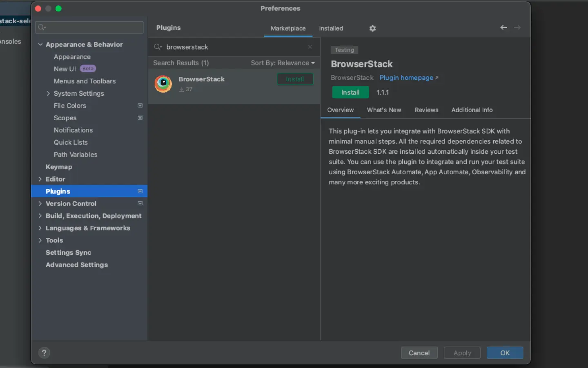Switch to the Installed tab

(331, 28)
